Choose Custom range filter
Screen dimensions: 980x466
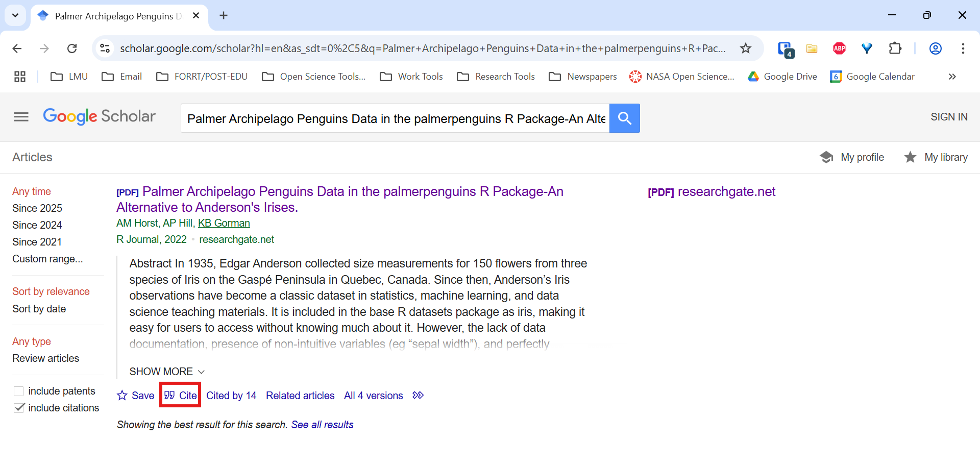(47, 259)
